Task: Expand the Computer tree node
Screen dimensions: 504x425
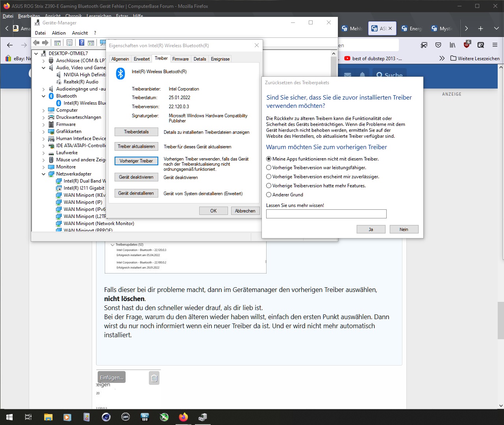Action: pos(44,111)
